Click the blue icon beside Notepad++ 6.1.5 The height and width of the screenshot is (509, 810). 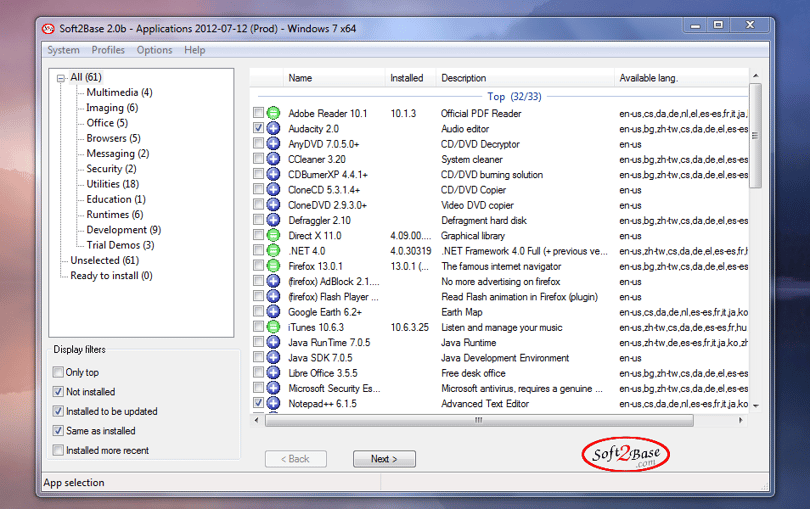click(273, 403)
